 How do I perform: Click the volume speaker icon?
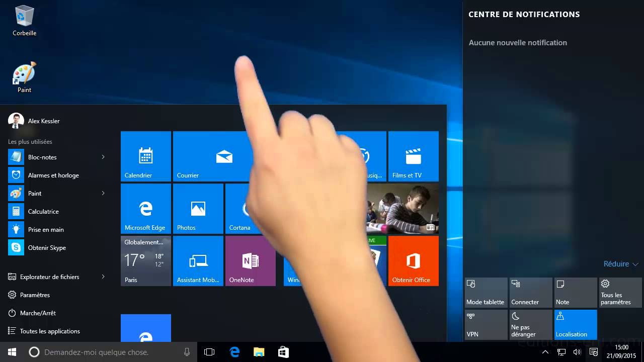(x=577, y=352)
